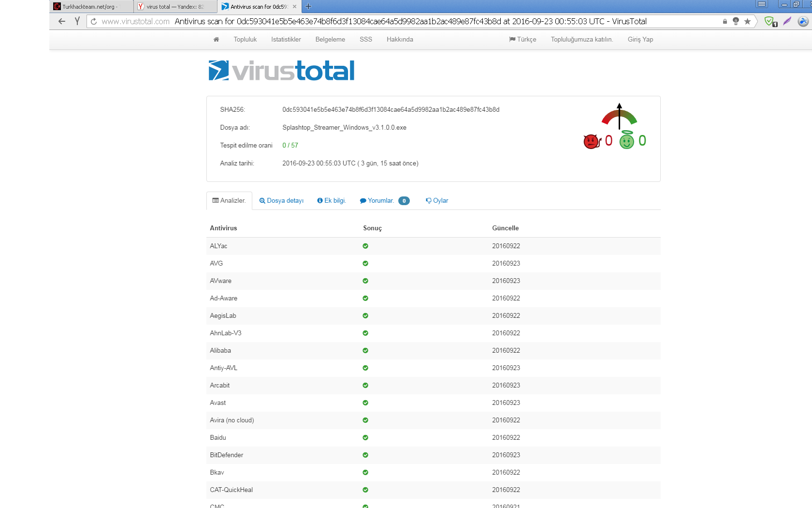Open the browser menu hamburger button
Viewport: 812px width, 508px height.
point(762,4)
